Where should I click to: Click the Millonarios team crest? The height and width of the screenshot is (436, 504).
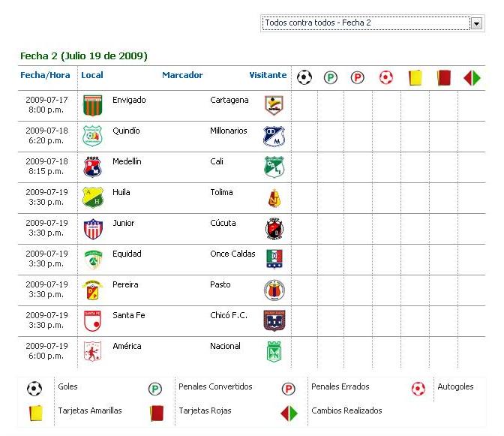(274, 137)
